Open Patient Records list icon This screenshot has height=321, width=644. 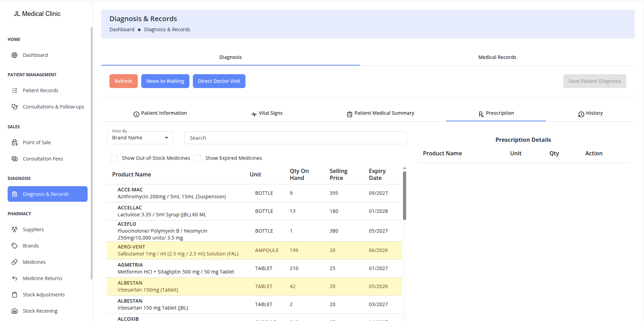[15, 90]
